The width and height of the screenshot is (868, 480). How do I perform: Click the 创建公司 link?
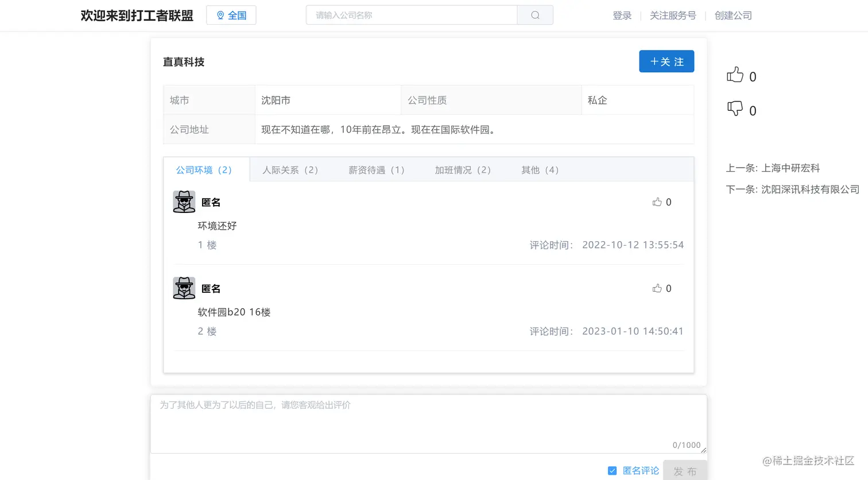[733, 16]
